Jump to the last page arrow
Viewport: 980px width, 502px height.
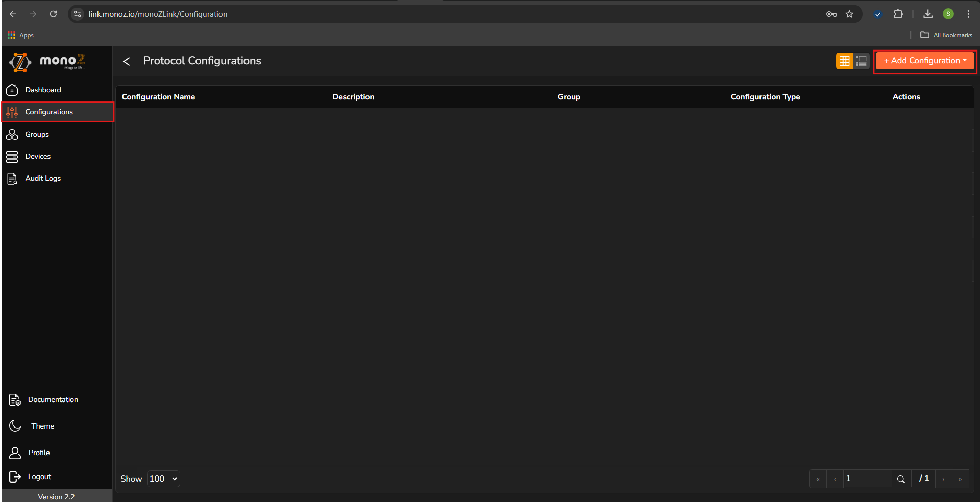point(960,480)
